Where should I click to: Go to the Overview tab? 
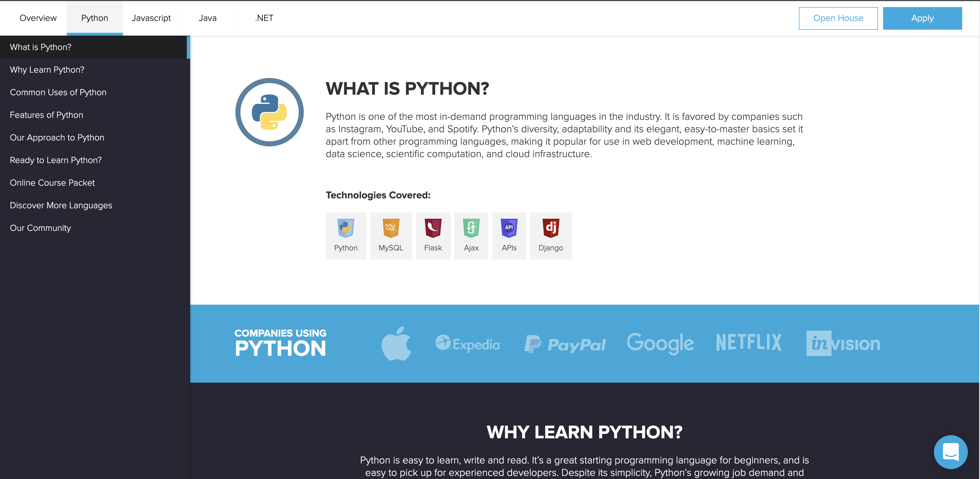[38, 18]
